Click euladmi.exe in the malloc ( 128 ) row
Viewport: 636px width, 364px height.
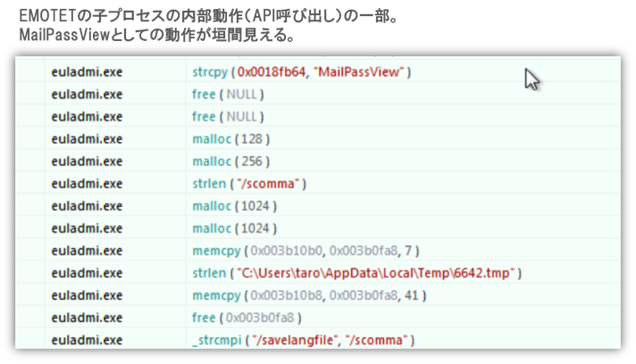(88, 139)
